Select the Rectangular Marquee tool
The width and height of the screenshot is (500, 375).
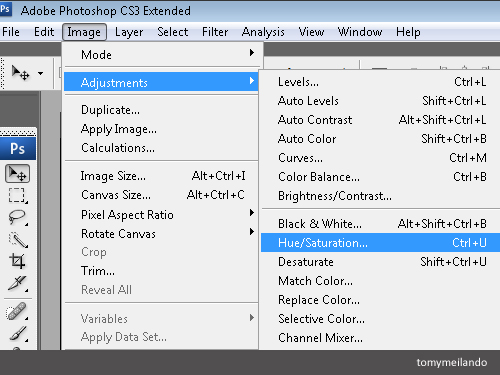pos(17,195)
